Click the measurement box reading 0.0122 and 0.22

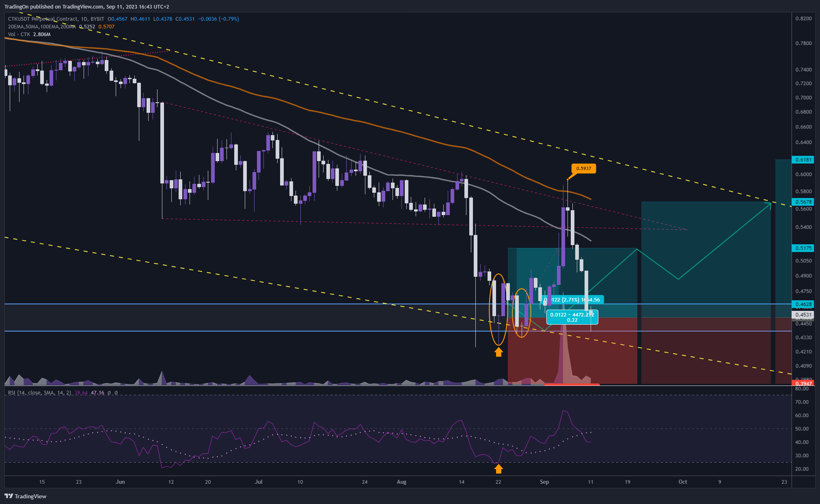pyautogui.click(x=572, y=317)
